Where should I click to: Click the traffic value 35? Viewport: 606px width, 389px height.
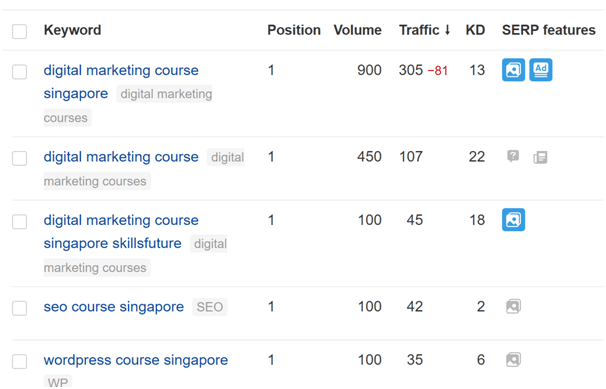414,360
